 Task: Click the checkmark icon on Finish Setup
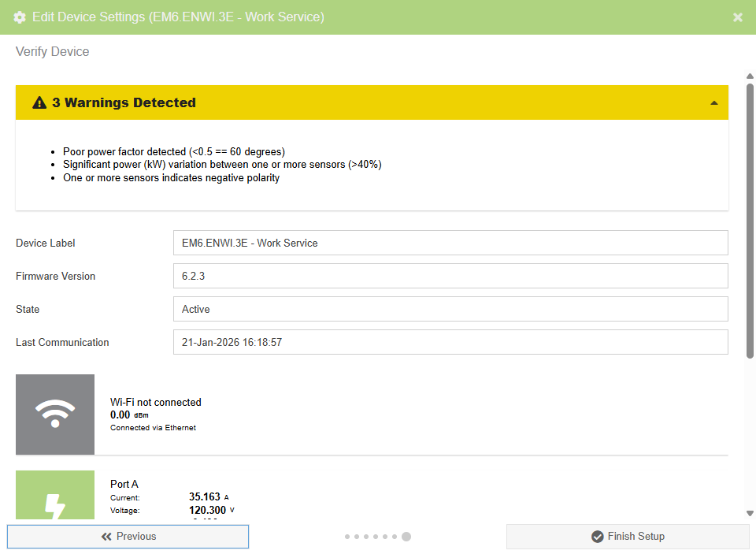pyautogui.click(x=598, y=537)
